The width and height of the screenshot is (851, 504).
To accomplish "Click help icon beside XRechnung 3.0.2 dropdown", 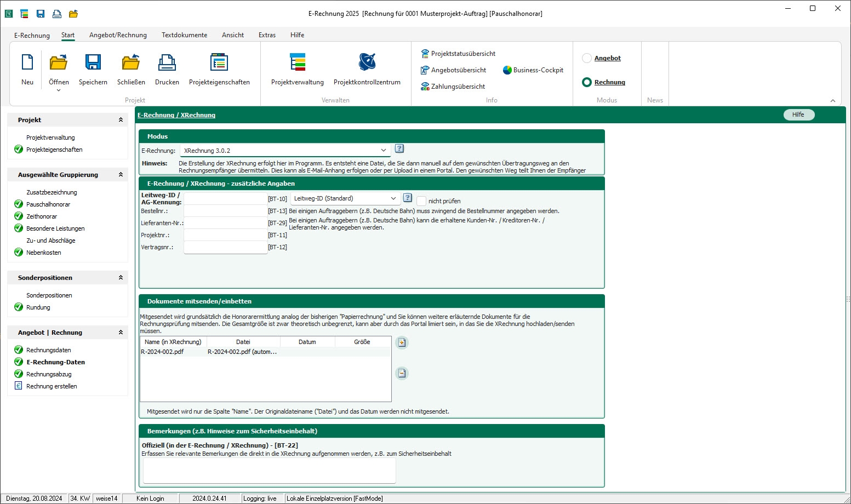I will [x=399, y=148].
